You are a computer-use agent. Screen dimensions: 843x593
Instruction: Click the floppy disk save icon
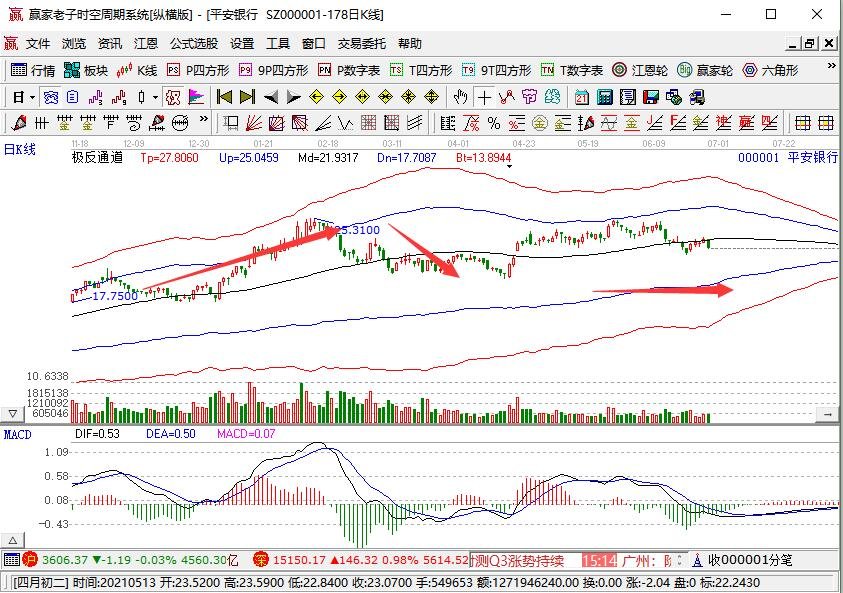tap(651, 97)
